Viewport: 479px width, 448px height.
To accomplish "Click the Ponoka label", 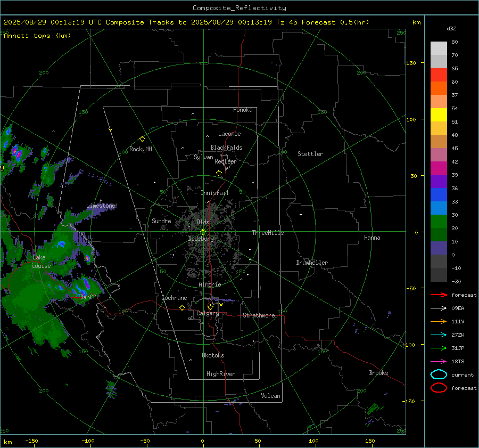I will click(243, 110).
